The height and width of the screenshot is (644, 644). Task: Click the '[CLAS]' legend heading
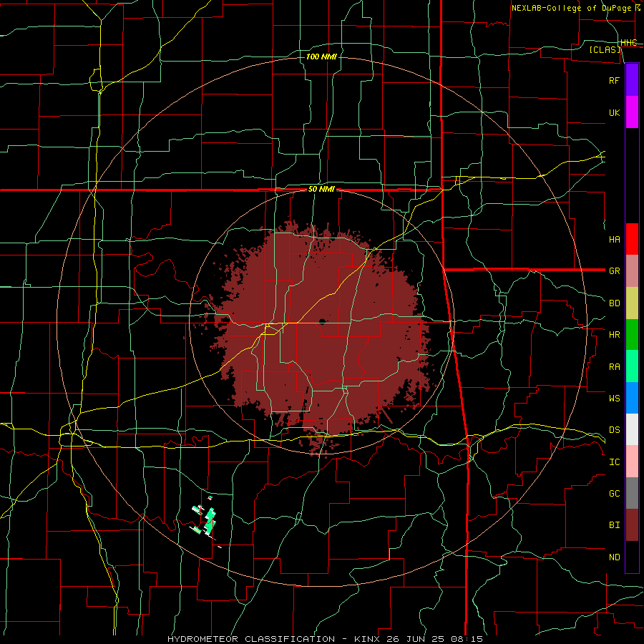[x=605, y=49]
